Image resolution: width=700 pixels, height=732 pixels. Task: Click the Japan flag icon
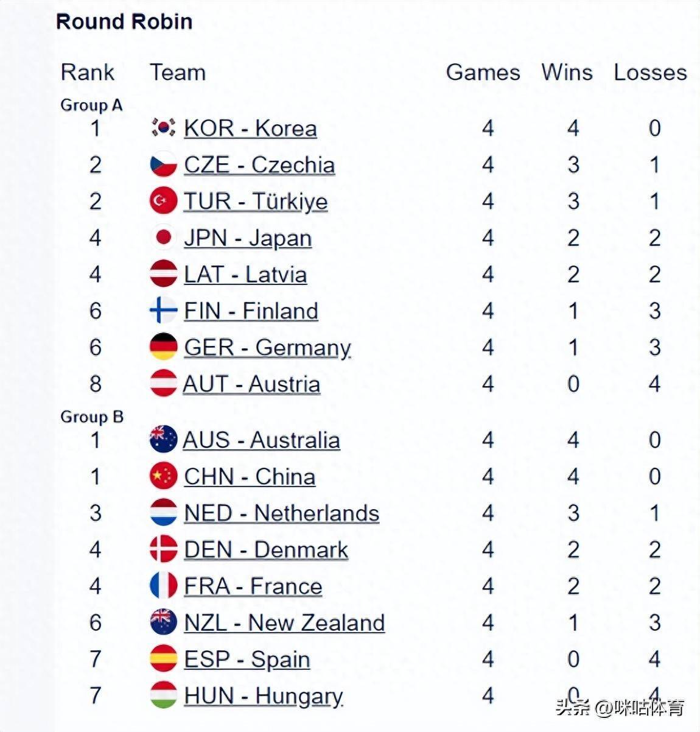tap(163, 238)
